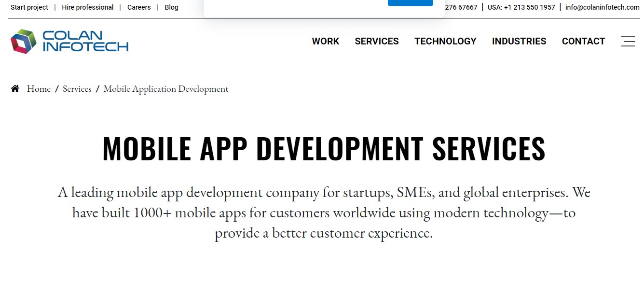Screen dimensions: 644x283
Task: Open the Hire professional link
Action: tap(88, 7)
